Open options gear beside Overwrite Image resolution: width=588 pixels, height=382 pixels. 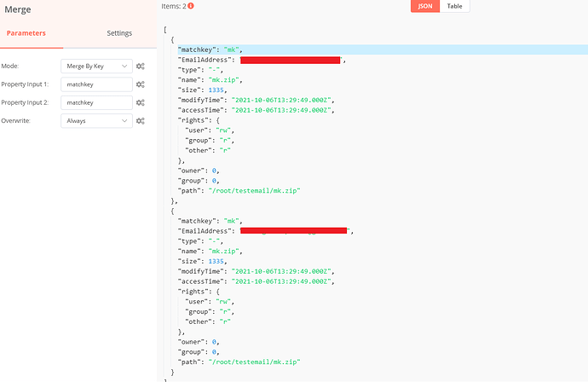click(140, 121)
